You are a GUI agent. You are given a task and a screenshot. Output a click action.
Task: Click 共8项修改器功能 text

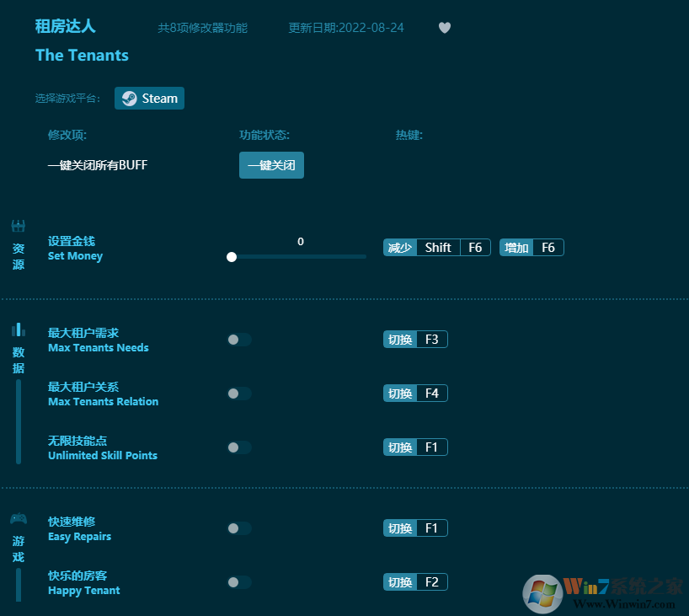click(202, 28)
